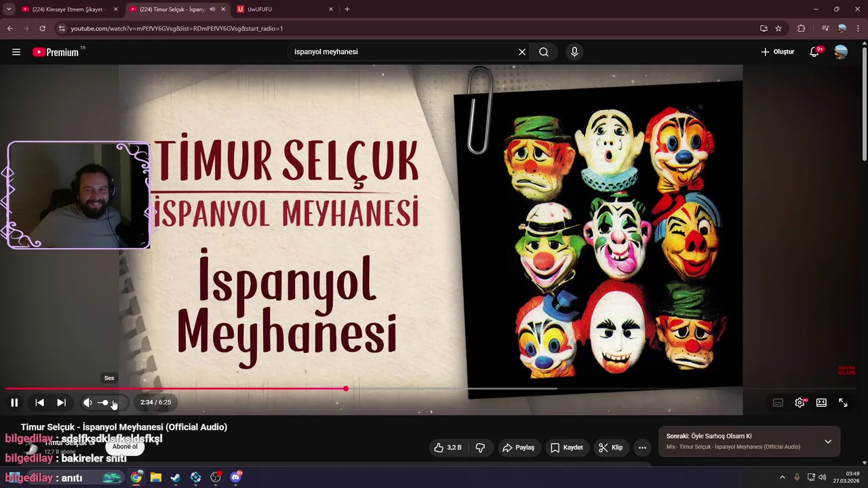Screen dimensions: 868x488
Task: Open Discord from the taskbar
Action: 236,477
